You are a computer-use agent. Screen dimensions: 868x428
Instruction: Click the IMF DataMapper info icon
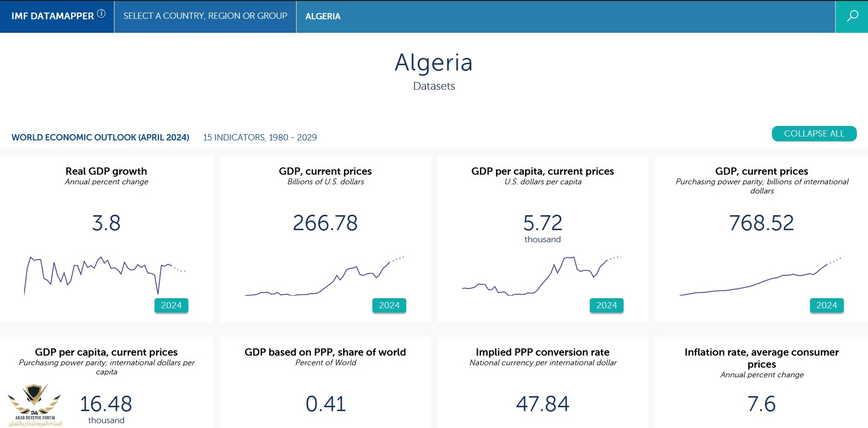pos(101,14)
